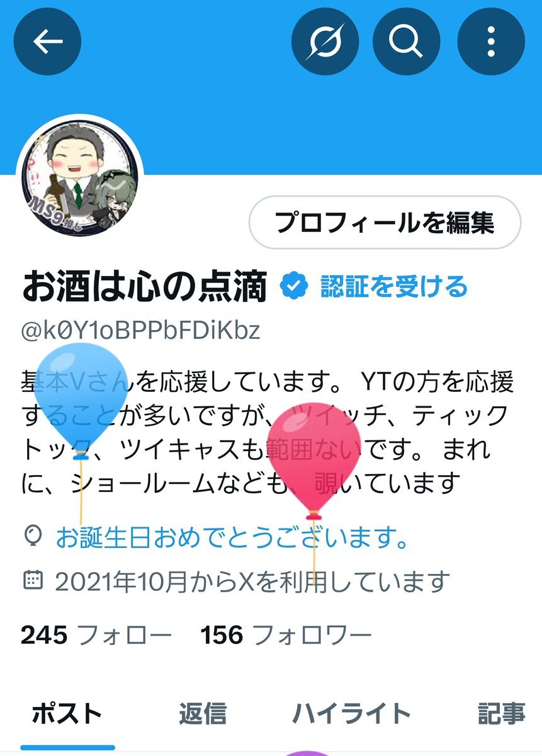Click the プロフィールを編集 button
Viewport: 542px width, 756px height.
(x=385, y=223)
